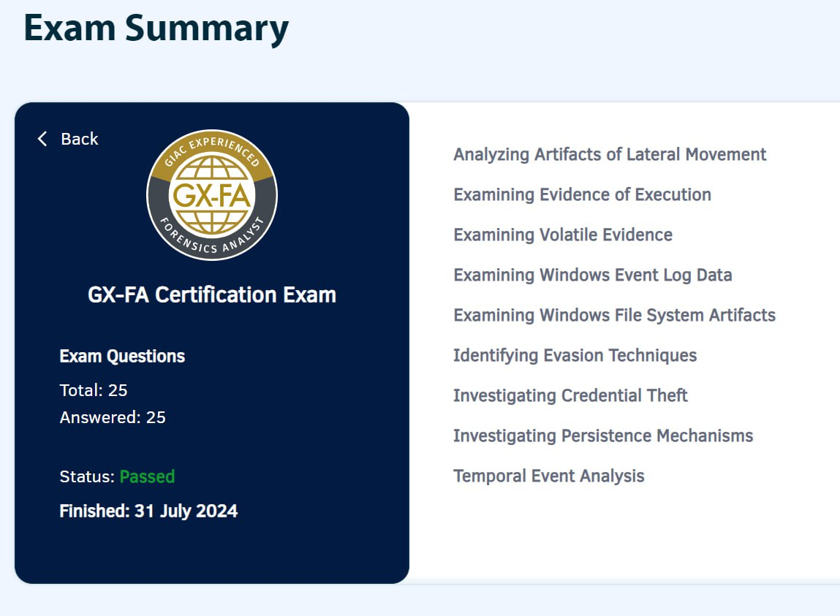Click the Total: 25 value
The width and height of the screenshot is (840, 616).
coord(94,390)
